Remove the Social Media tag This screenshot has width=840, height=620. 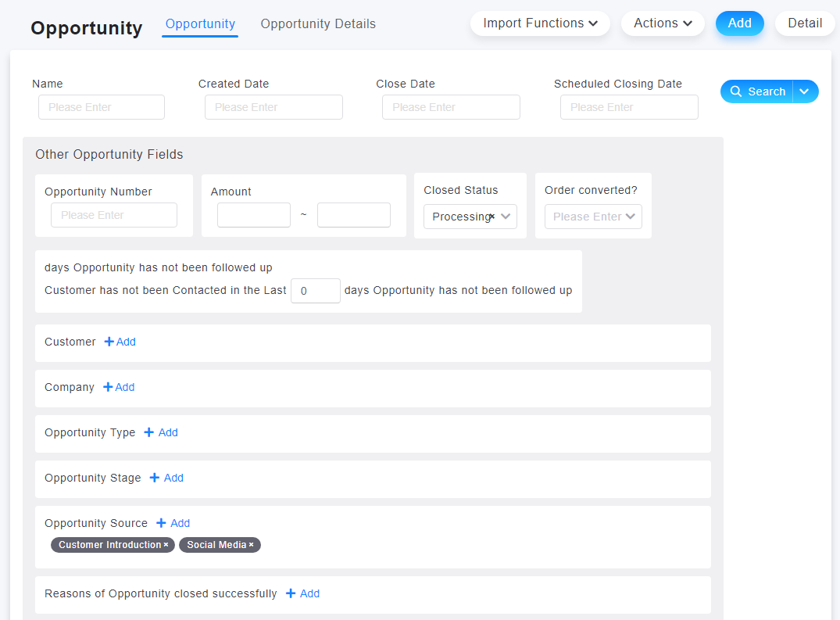(x=251, y=545)
